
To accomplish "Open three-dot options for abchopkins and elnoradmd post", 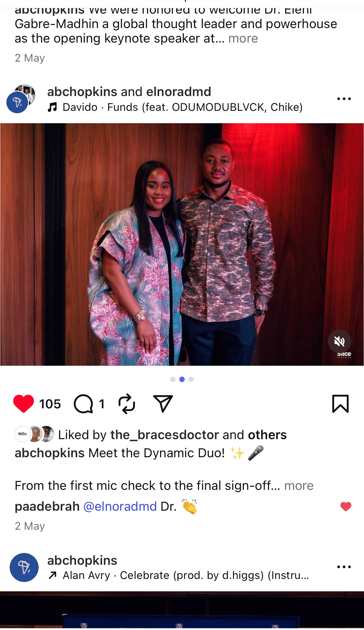I will pos(344,99).
